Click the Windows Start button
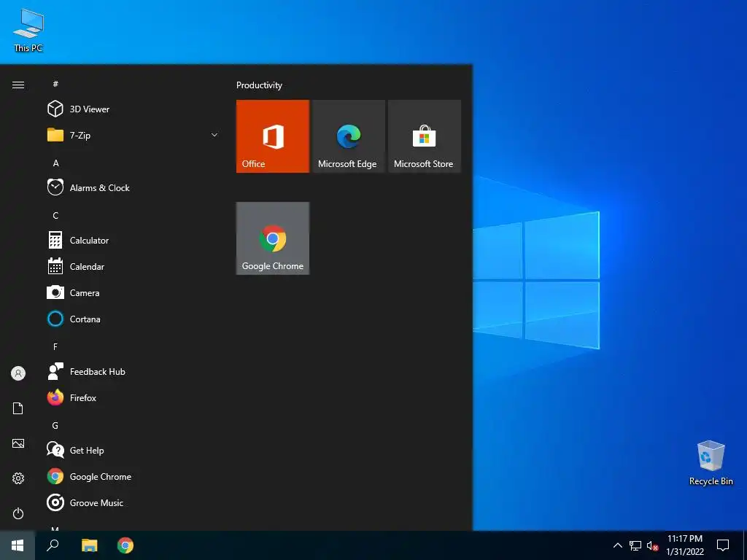The height and width of the screenshot is (560, 747). (18, 545)
